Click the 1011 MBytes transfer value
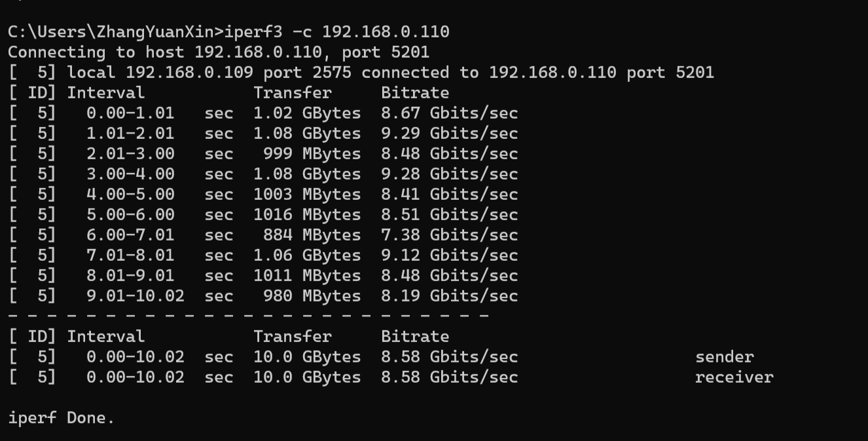The height and width of the screenshot is (441, 868). tap(307, 275)
